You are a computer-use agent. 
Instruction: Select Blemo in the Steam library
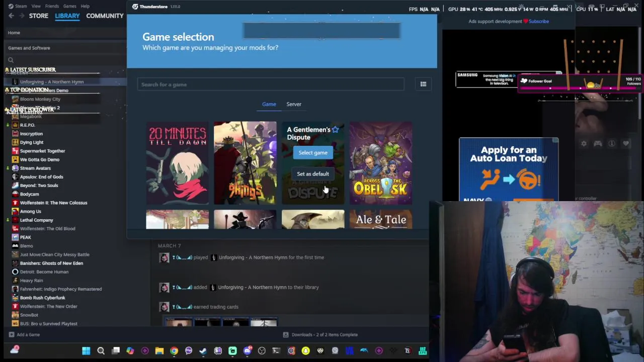pyautogui.click(x=26, y=246)
